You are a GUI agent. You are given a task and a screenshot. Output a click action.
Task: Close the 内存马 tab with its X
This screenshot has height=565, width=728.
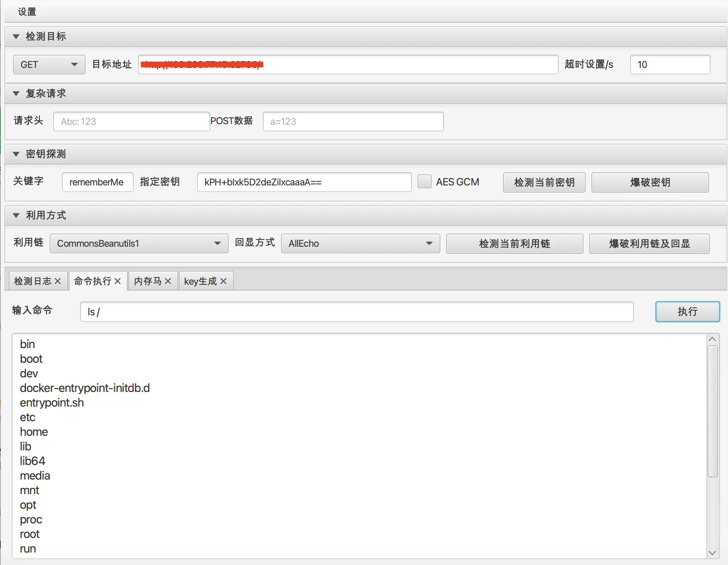point(168,281)
